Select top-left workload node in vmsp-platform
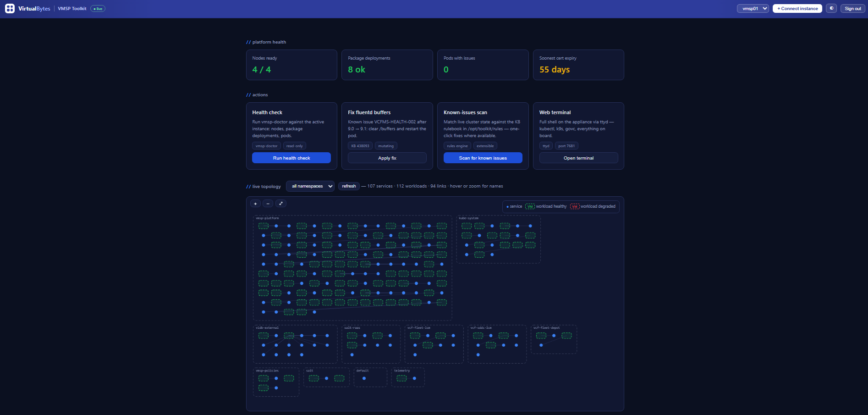 point(264,226)
